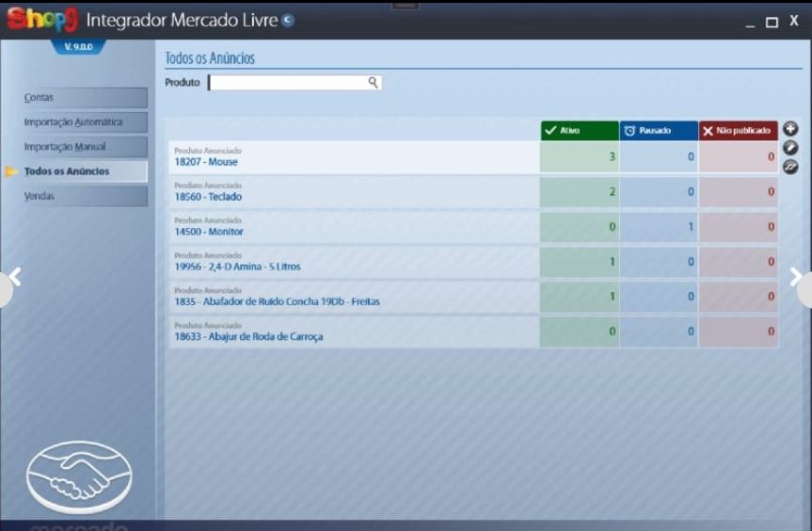
Task: Click the refresh/sync icon beside the table
Action: pos(790,167)
